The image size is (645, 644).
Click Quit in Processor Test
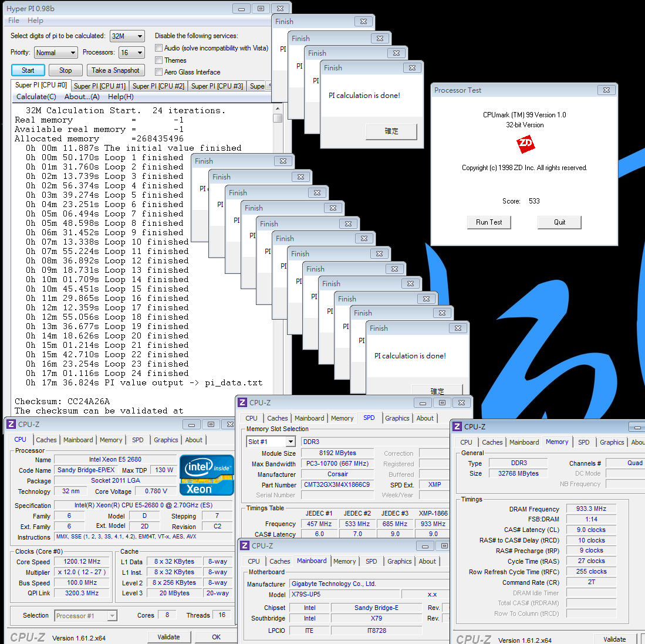(559, 222)
